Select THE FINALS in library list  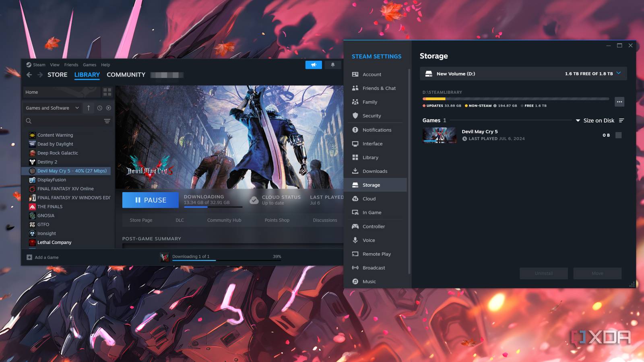[50, 206]
